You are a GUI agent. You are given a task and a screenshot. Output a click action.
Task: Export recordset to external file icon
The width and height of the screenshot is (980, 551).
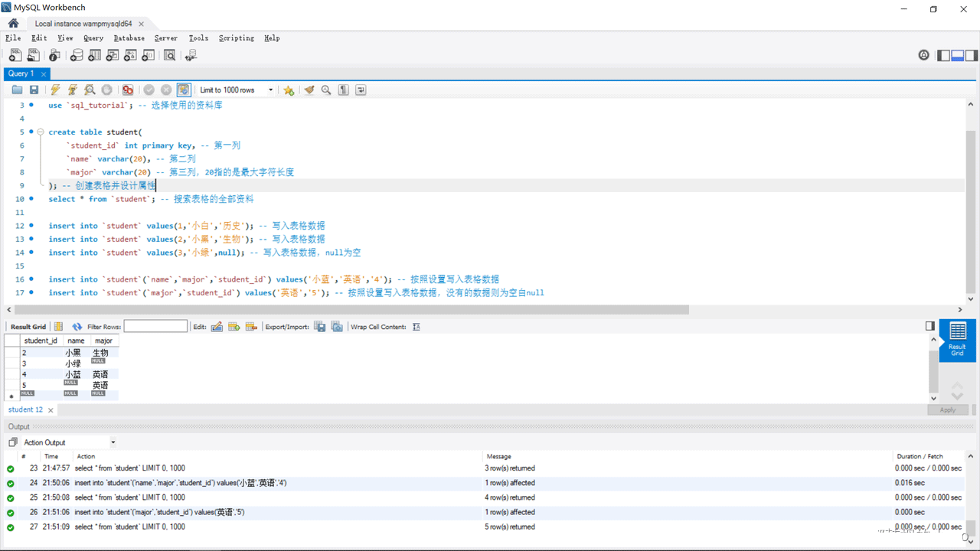tap(319, 326)
